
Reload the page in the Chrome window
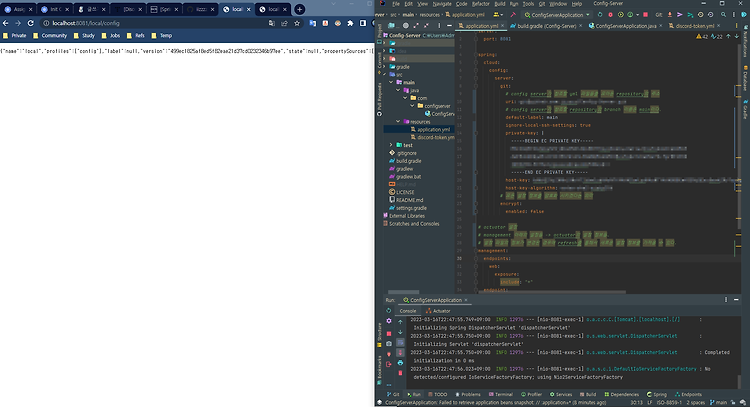(31, 23)
